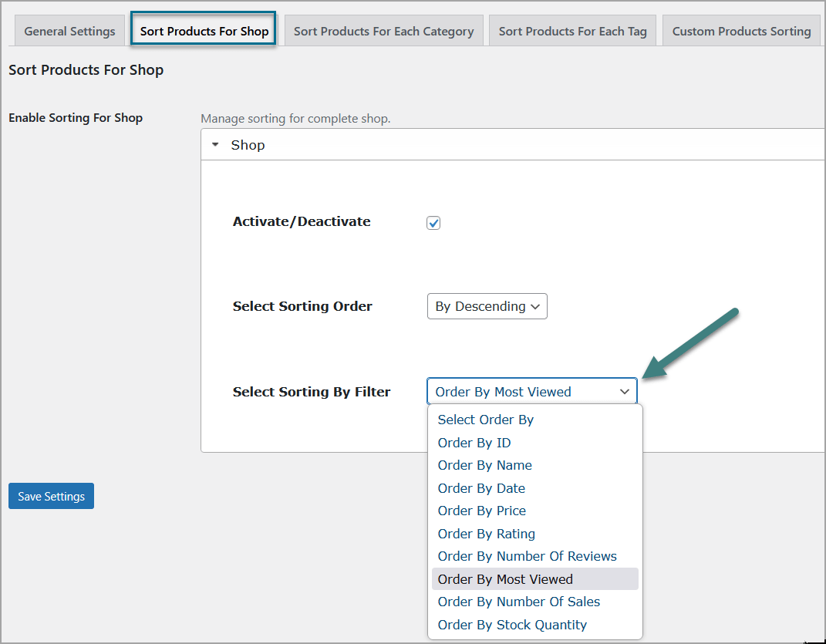Pick Order By Name from the list
Viewport: 826px width, 644px height.
(485, 465)
